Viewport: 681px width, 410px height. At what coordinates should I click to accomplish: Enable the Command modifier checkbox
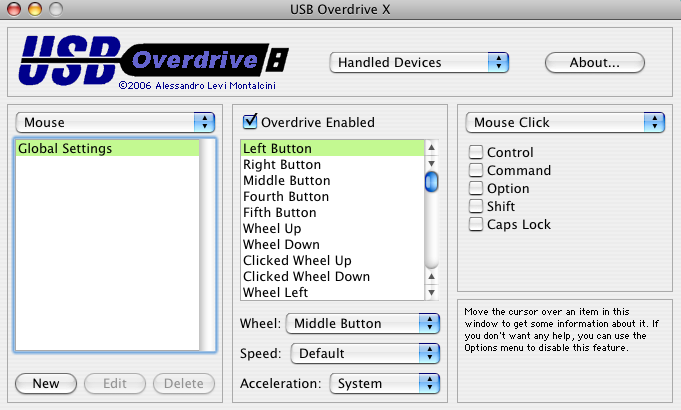(x=476, y=170)
